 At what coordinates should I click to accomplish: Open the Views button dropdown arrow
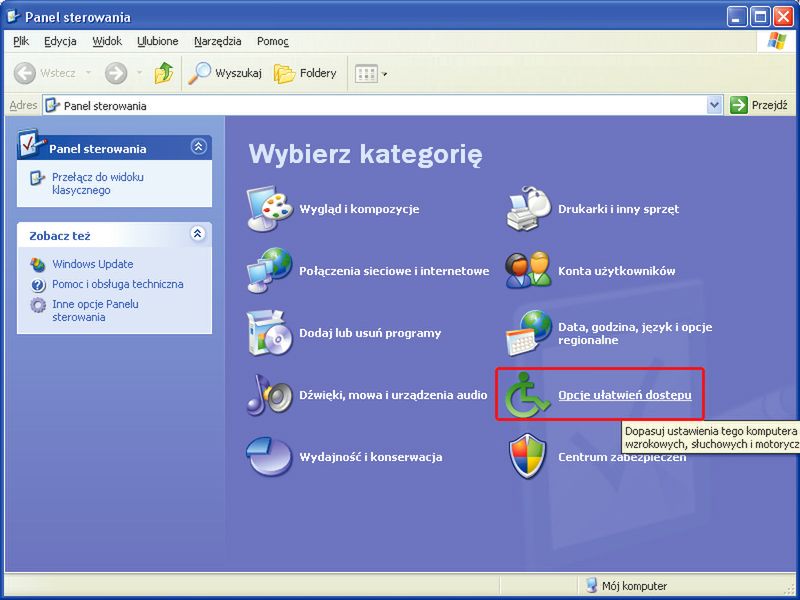click(x=385, y=74)
